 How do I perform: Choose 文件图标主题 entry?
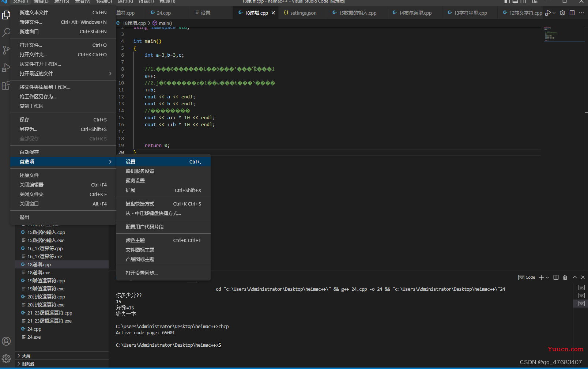pyautogui.click(x=163, y=250)
